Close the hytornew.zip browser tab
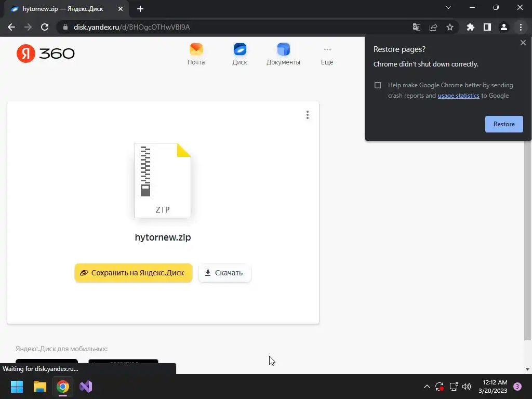 point(121,9)
